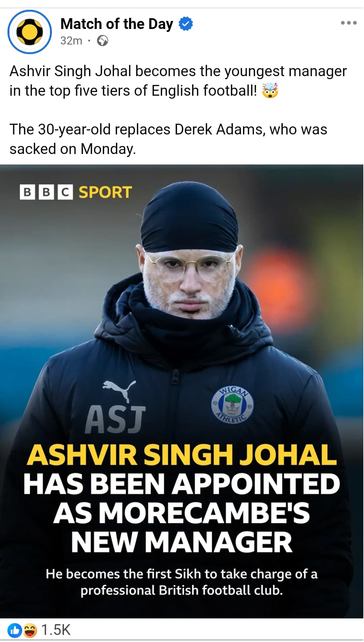The width and height of the screenshot is (364, 642).
Task: Click the yellow ASHVIR SINGH JOHAL headline
Action: 182,455
